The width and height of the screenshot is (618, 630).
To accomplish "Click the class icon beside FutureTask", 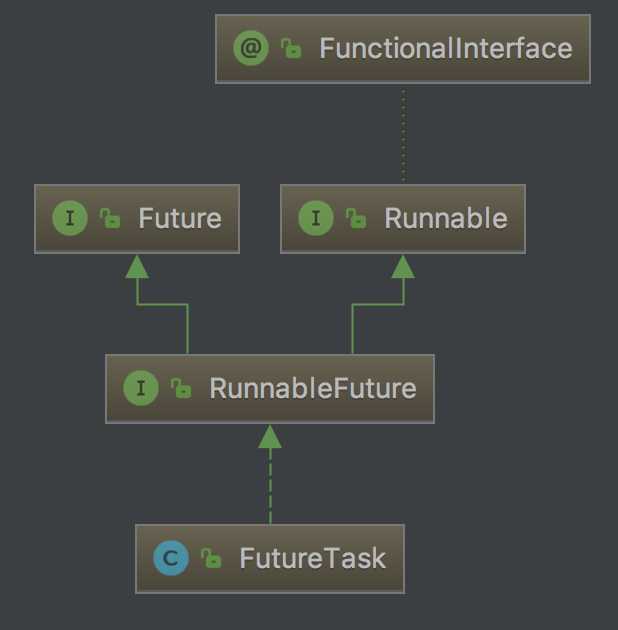I will [x=171, y=558].
